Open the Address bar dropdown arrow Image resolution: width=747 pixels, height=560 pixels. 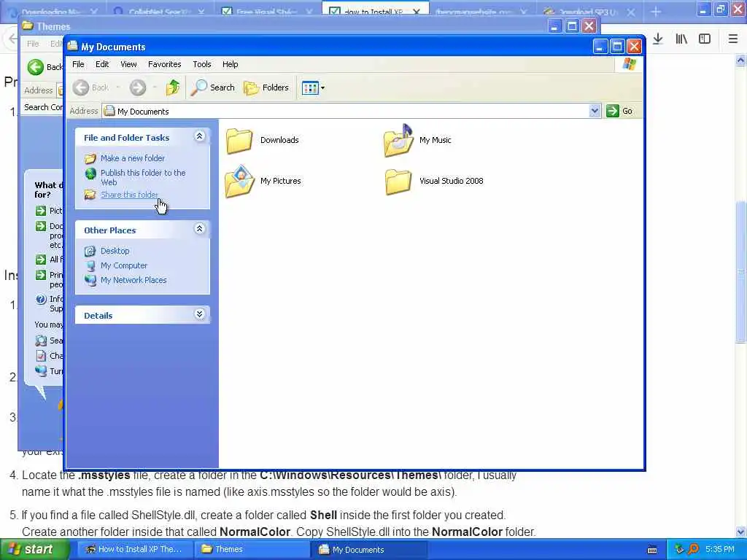tap(594, 111)
